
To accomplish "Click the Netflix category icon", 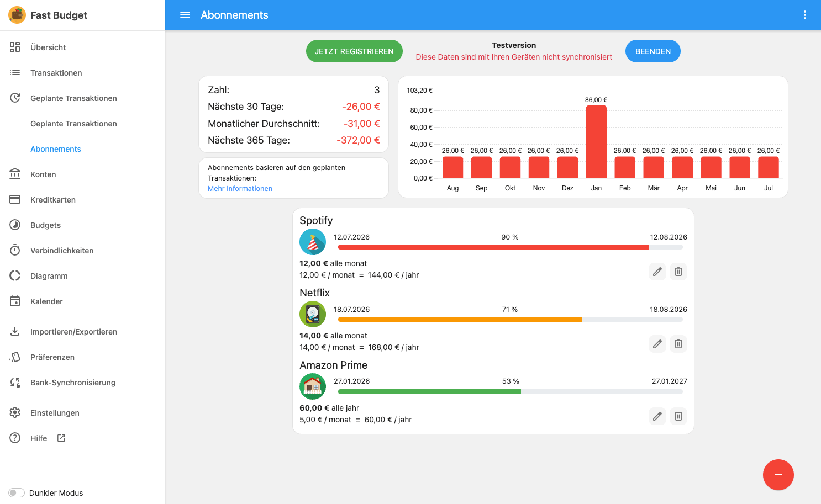I will pyautogui.click(x=313, y=314).
